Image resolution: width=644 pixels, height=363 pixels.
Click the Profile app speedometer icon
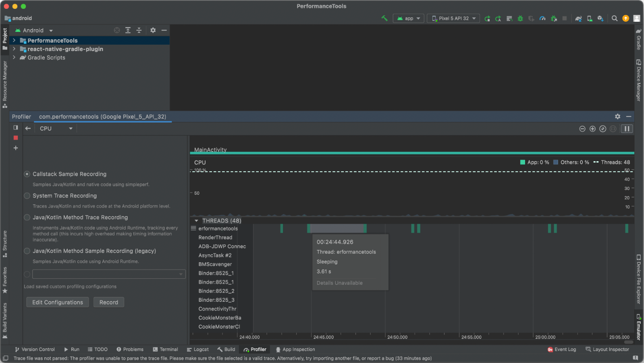(542, 19)
